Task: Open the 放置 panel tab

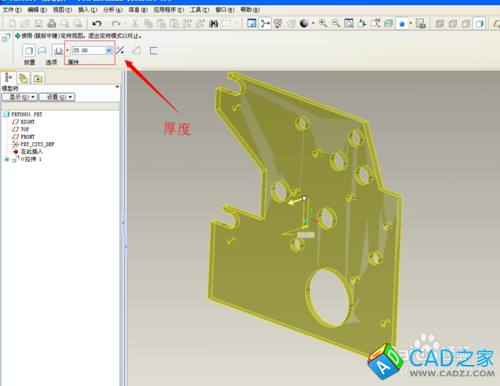Action: click(x=29, y=62)
